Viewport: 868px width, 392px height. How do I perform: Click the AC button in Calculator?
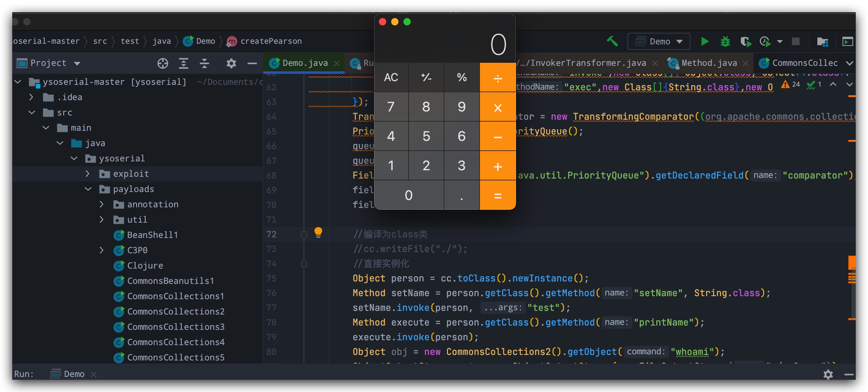[x=391, y=77]
